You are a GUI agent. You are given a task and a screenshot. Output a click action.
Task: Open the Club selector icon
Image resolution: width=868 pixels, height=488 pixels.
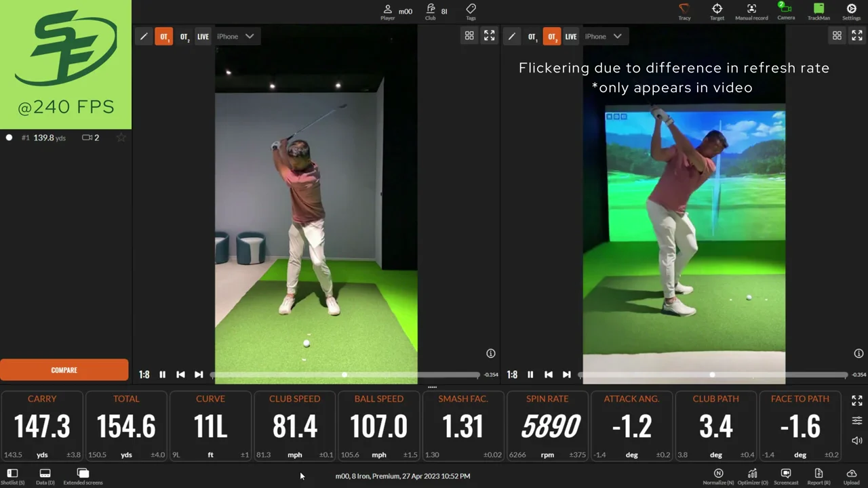click(x=430, y=11)
